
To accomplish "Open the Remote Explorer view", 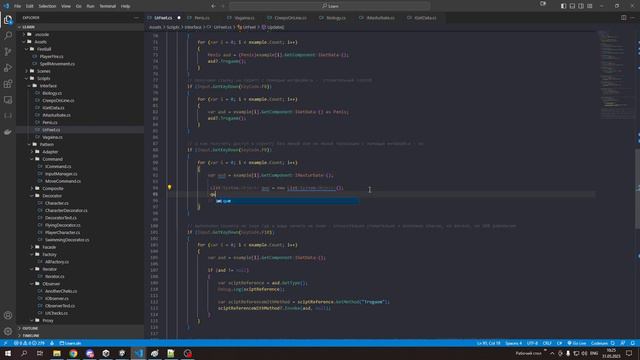I will point(8,100).
